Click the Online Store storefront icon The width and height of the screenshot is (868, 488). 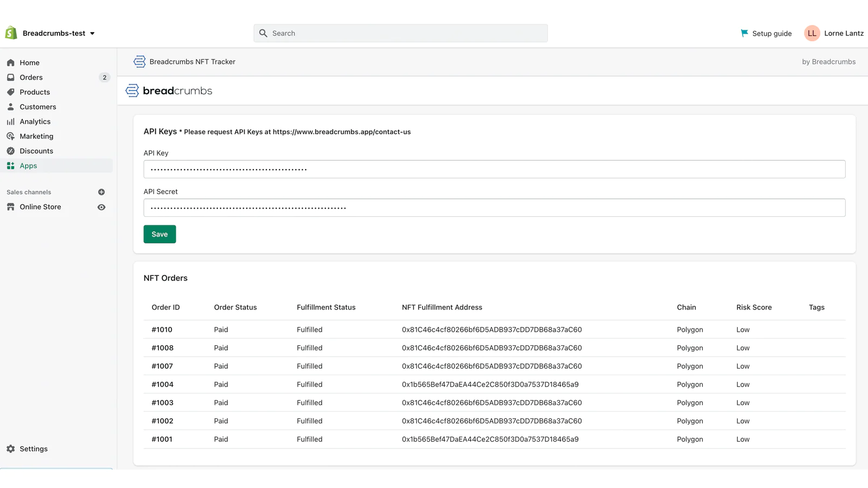pyautogui.click(x=10, y=207)
